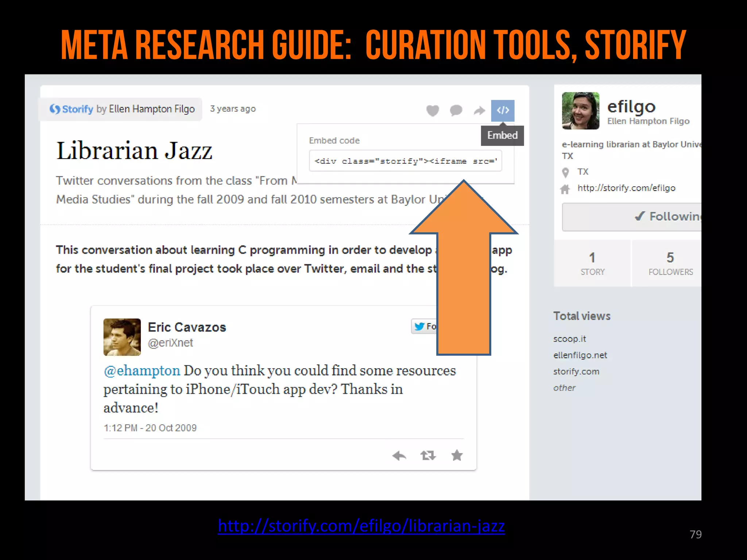Screen dimensions: 747x560
Task: Click the favorite star icon
Action: pos(457,455)
